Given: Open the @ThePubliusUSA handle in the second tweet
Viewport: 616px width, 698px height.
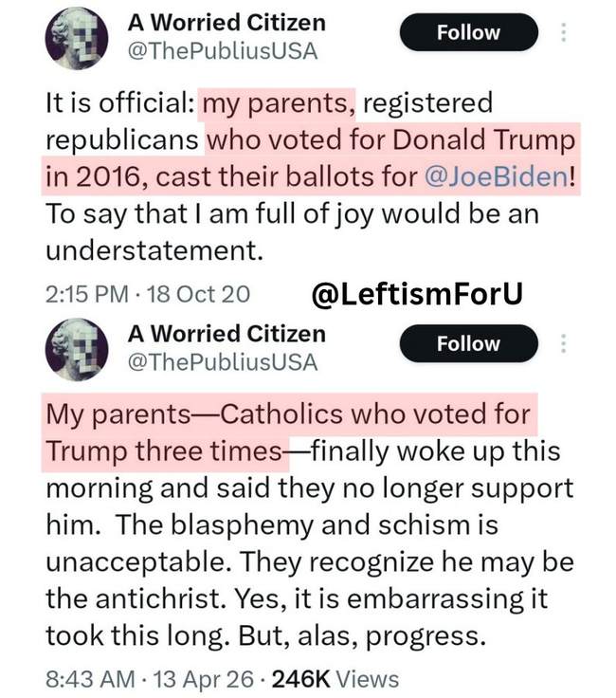Looking at the screenshot, I should pyautogui.click(x=222, y=362).
